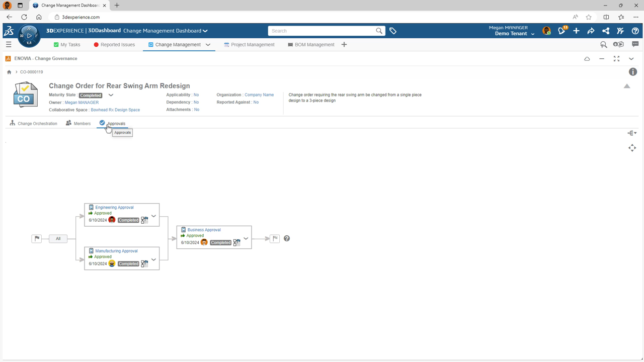Expand Business Approval card chevron
Screen dimensions: 644x362
(x=246, y=239)
